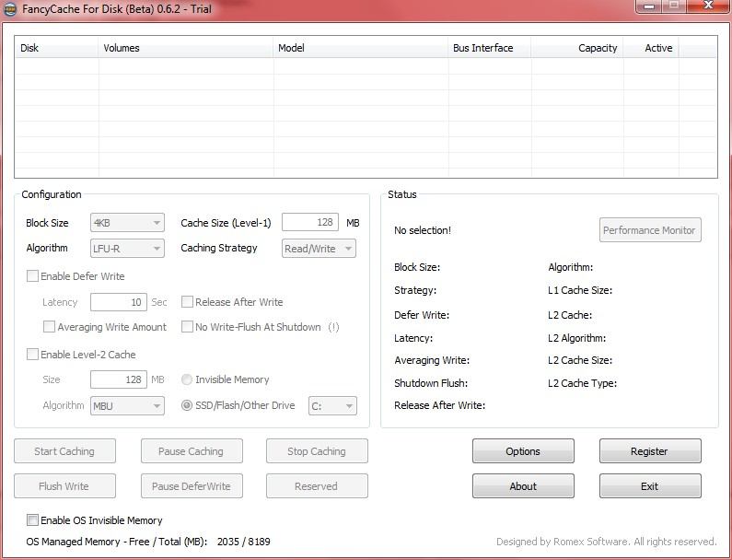Click the Latency seconds input field

pos(119,302)
